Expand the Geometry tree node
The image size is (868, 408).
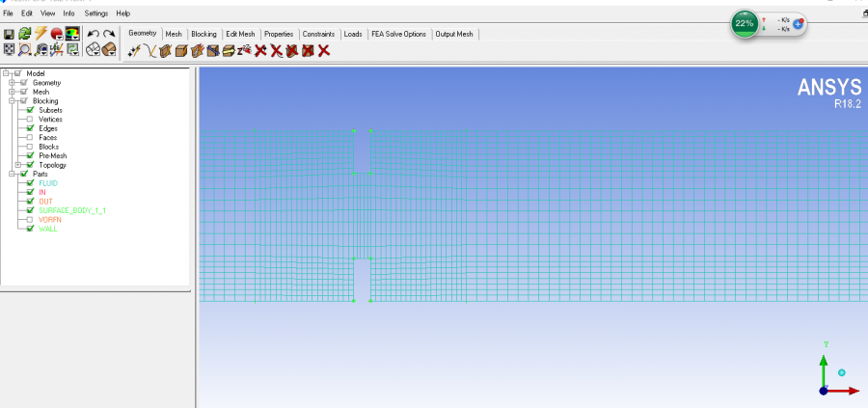point(12,83)
